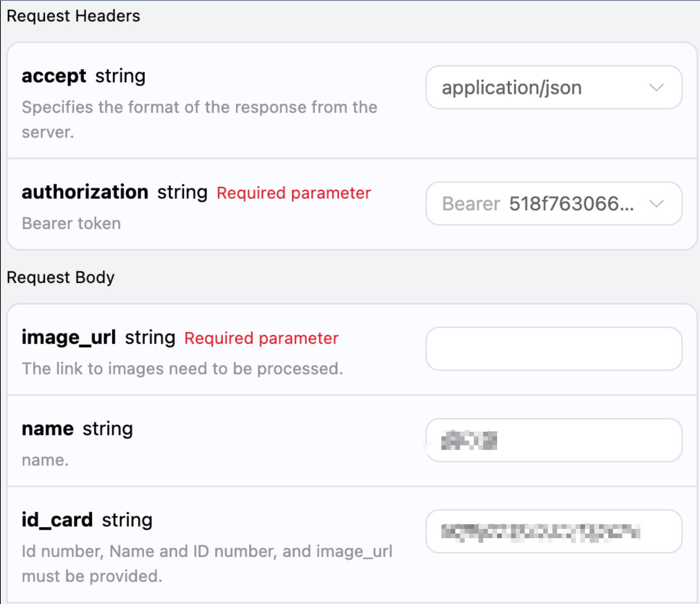Select the authorization parameter label
700x604 pixels.
85,192
